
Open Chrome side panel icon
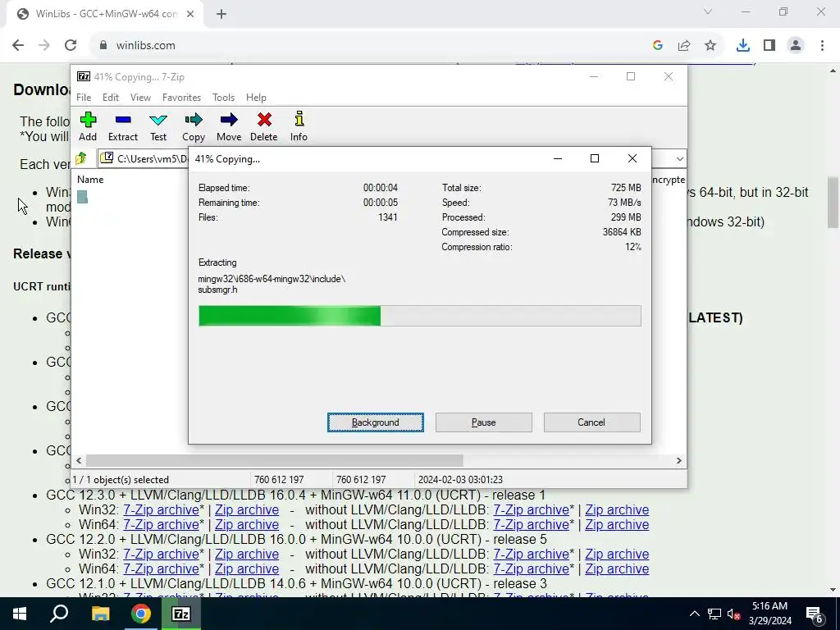769,45
